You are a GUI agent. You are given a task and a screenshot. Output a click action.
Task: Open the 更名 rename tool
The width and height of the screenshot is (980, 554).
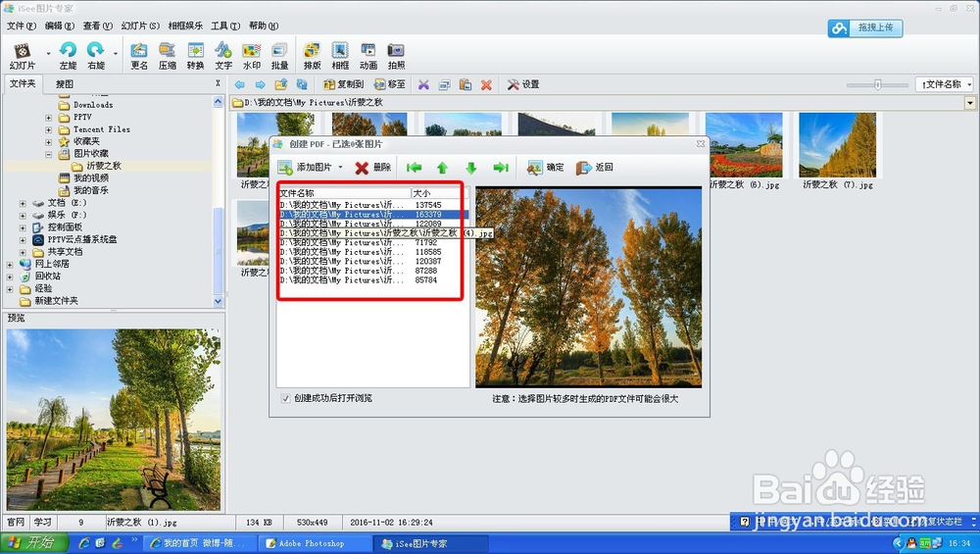[x=139, y=56]
